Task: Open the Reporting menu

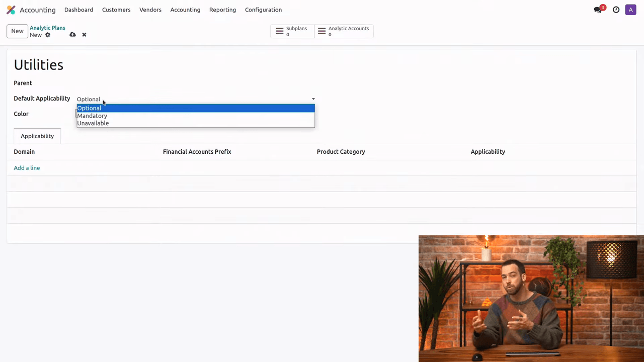Action: click(222, 10)
